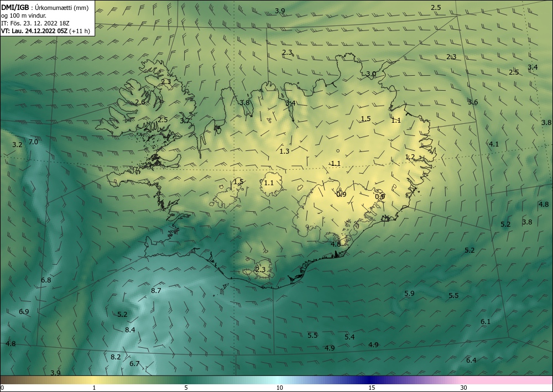The image size is (553, 392).
Task: Click the 5.9 value southeast of Iceland
Action: tap(409, 293)
